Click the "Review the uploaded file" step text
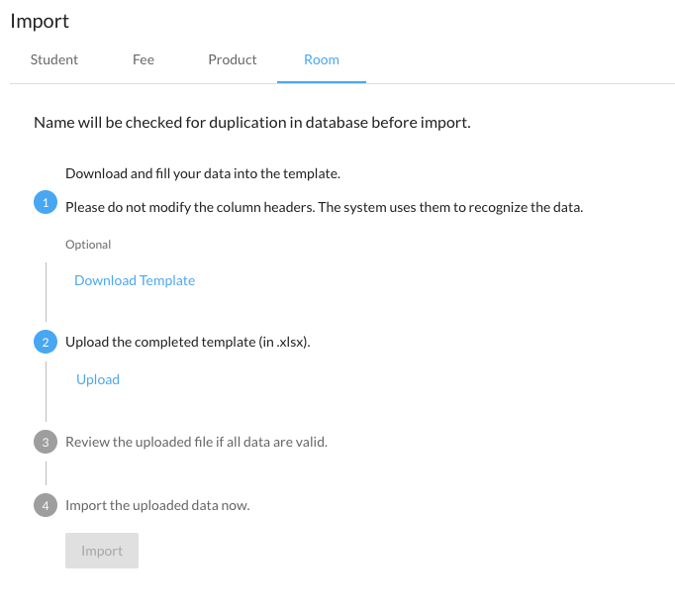The width and height of the screenshot is (675, 616). coord(196,442)
